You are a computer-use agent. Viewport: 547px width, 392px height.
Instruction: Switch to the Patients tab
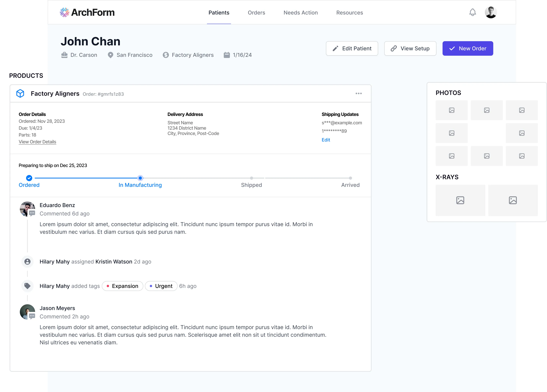tap(219, 13)
